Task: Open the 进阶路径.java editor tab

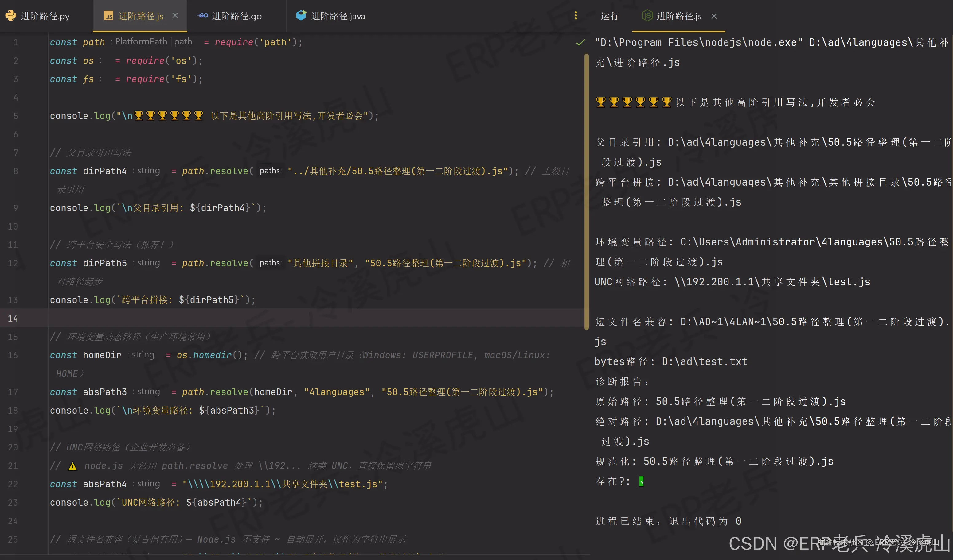Action: click(337, 16)
